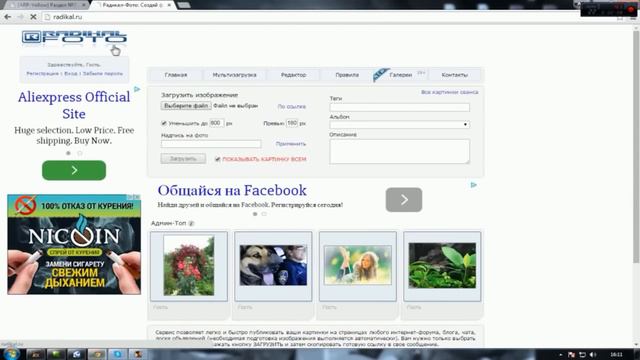The image size is (640, 360).
Task: Open the Мультизагрузка tab
Action: [234, 75]
